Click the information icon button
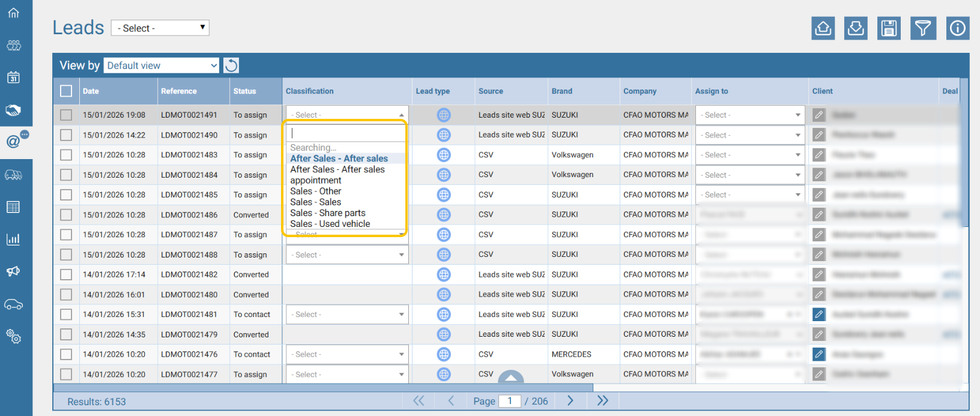Screen dimensions: 980x416 tap(958, 28)
